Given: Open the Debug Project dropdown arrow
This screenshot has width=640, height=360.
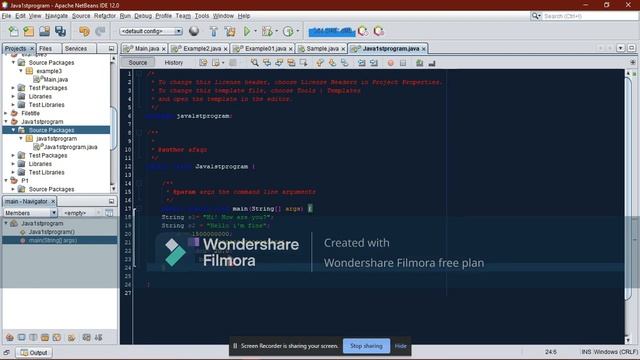Looking at the screenshot, I should tap(276, 31).
